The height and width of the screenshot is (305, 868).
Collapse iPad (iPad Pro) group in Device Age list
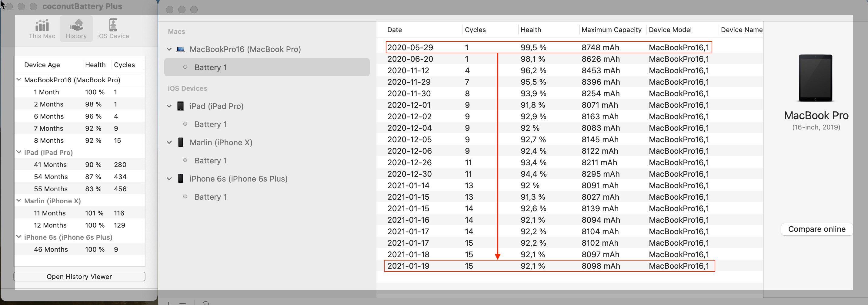(x=19, y=152)
